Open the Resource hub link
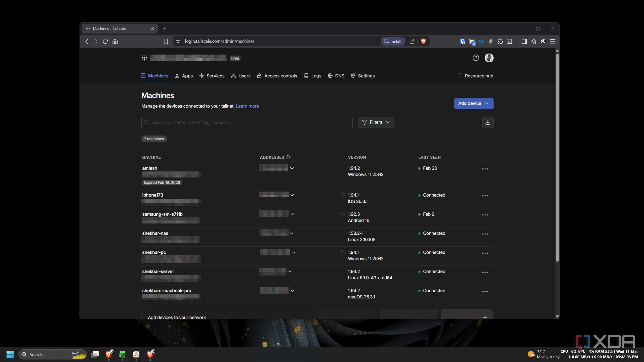 click(475, 76)
